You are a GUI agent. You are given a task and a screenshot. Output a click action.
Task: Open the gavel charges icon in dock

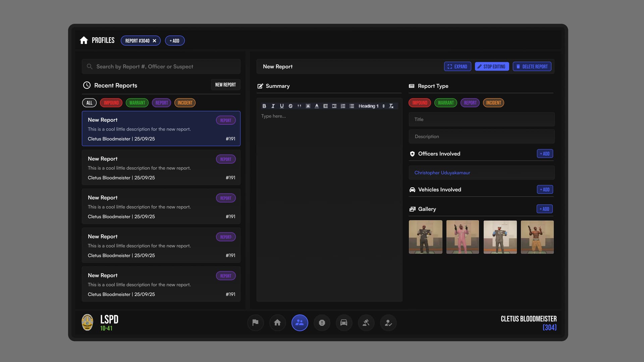point(366,323)
